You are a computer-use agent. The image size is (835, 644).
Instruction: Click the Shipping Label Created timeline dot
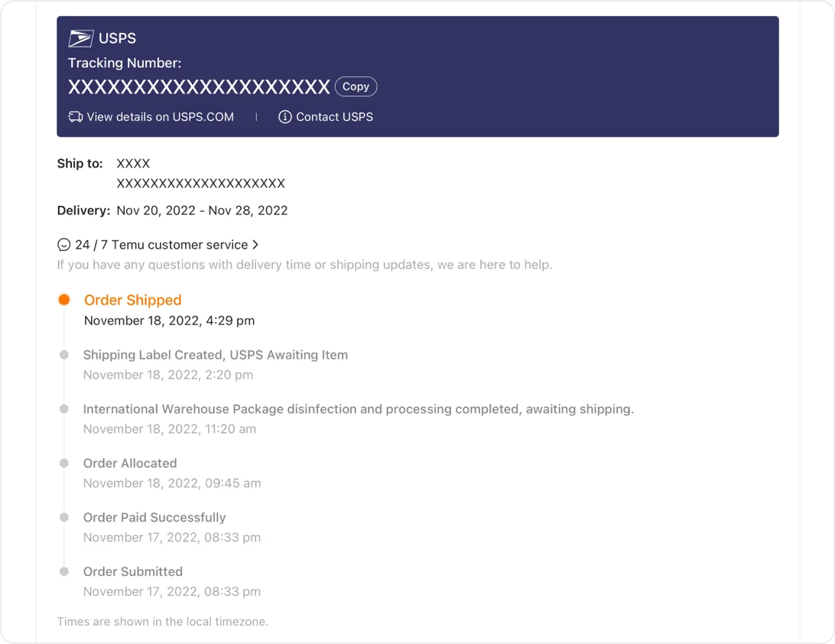[x=64, y=355]
